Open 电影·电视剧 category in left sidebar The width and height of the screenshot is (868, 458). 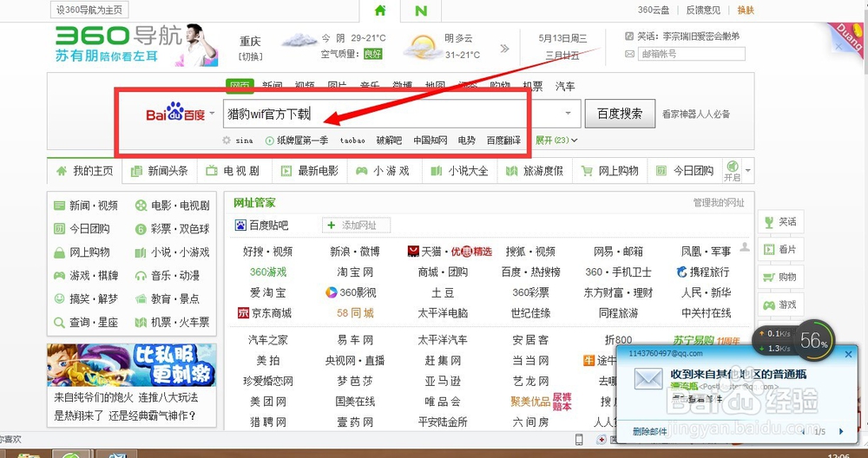(x=173, y=206)
